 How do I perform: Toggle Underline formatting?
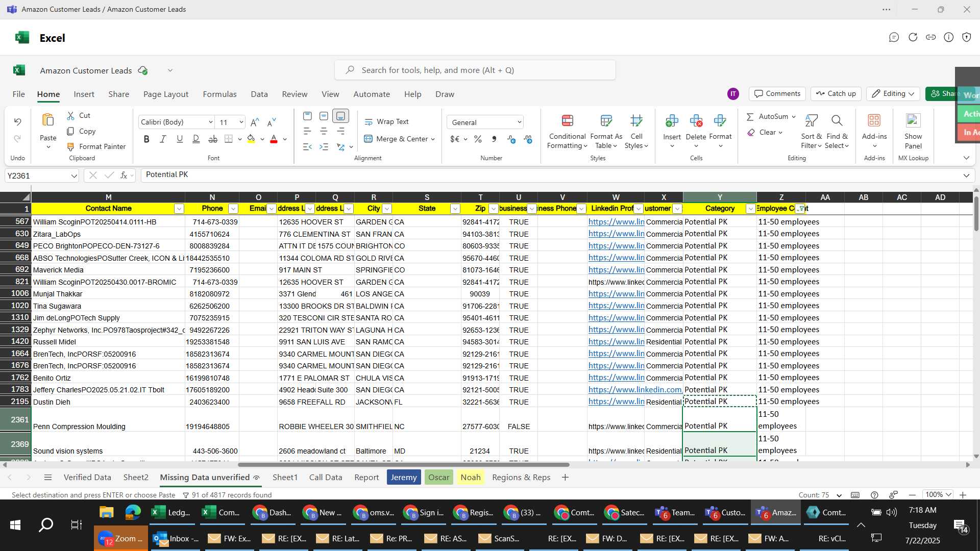[x=179, y=139]
